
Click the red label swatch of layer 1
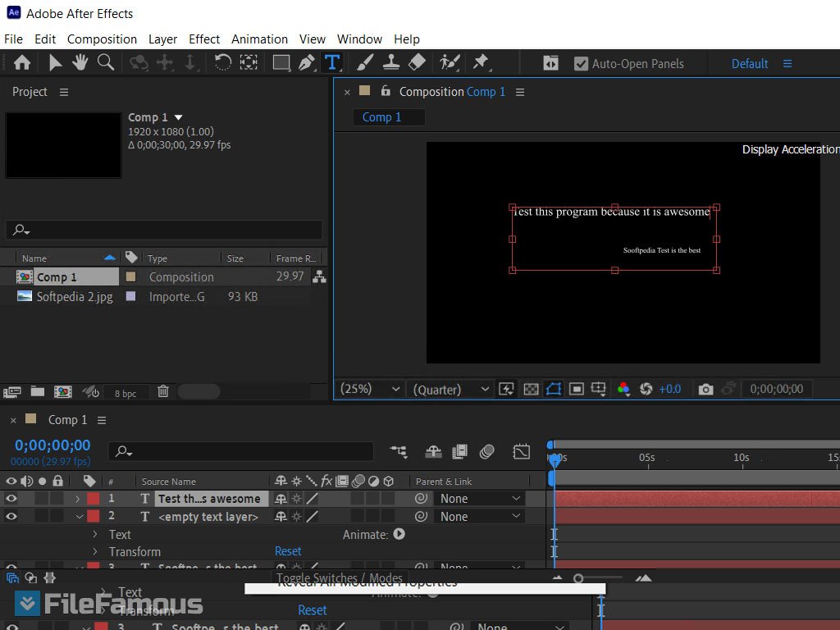(x=94, y=499)
